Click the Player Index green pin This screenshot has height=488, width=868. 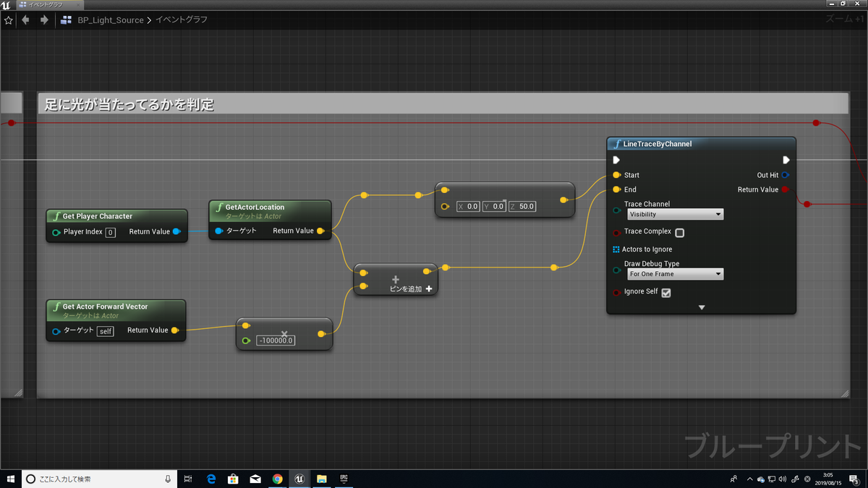[x=56, y=232]
